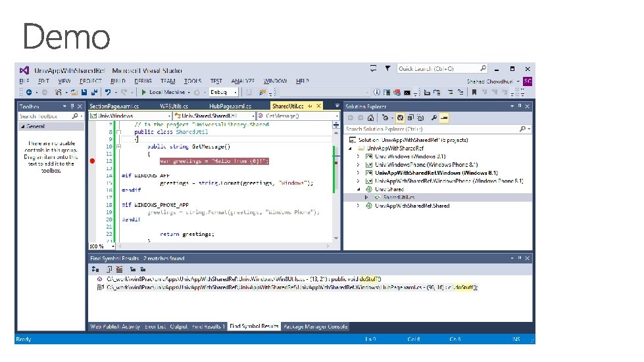Toggle pin on Toolbox panel

72,106
